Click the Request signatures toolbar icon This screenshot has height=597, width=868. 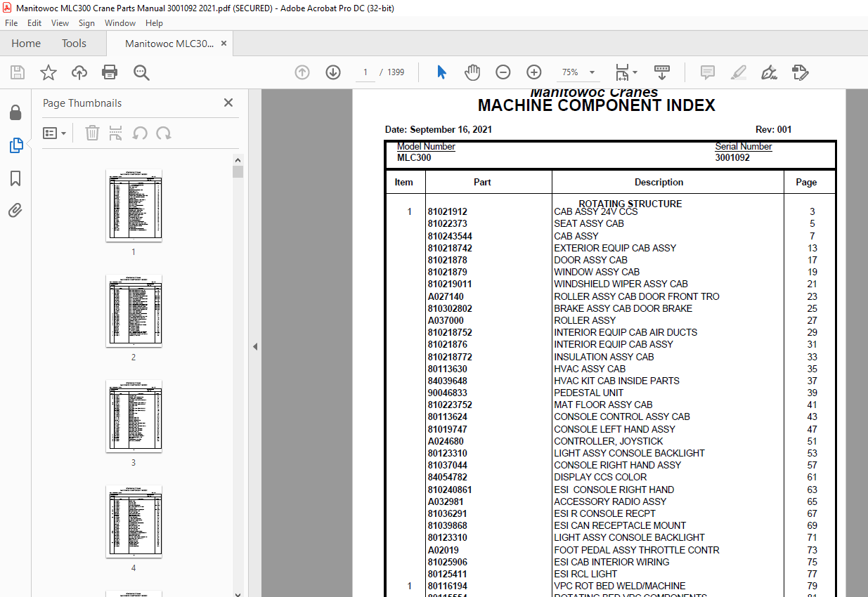800,72
